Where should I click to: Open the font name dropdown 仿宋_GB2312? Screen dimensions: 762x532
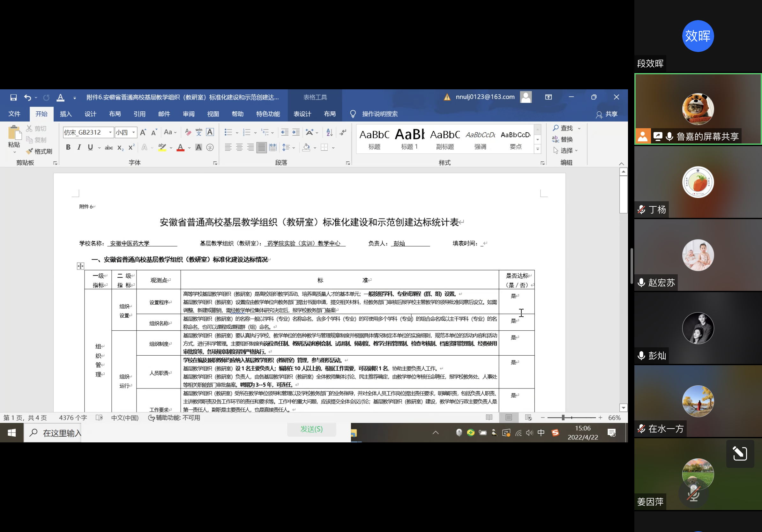coord(110,132)
